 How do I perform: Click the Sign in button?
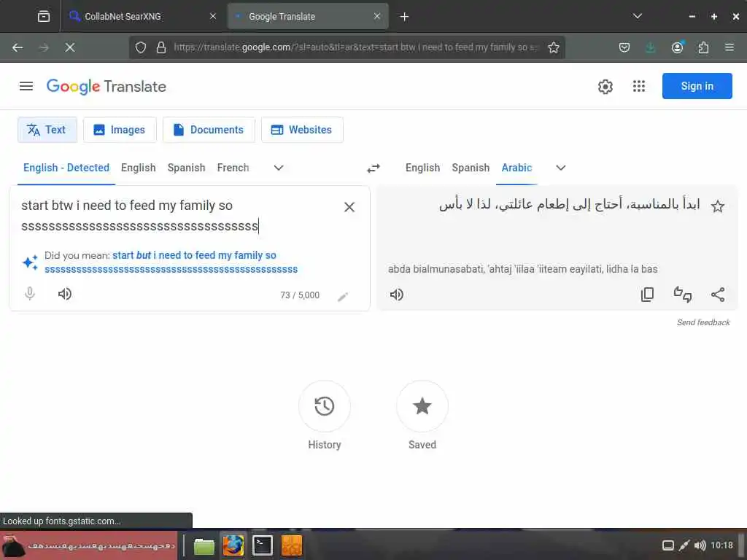click(697, 86)
